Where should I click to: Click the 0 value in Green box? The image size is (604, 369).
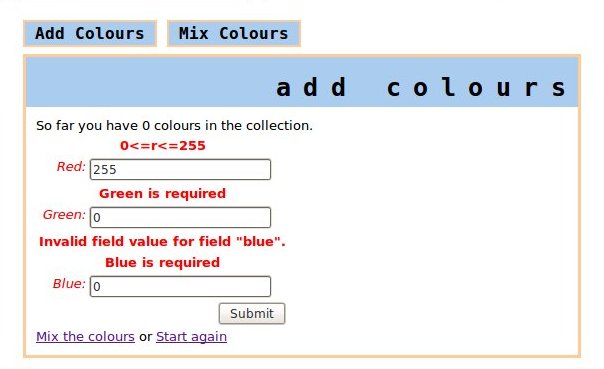click(97, 218)
